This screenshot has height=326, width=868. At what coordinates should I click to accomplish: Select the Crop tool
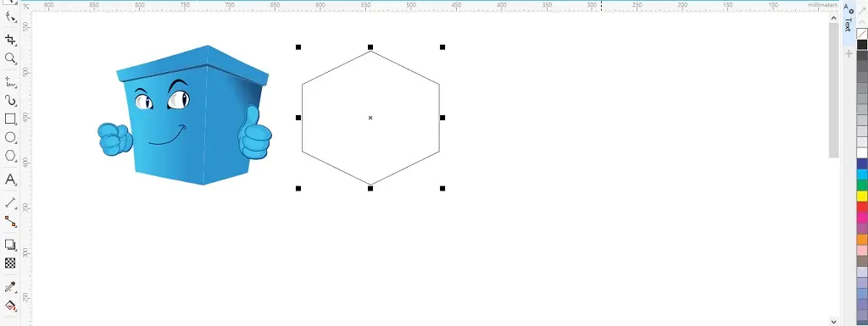10,39
